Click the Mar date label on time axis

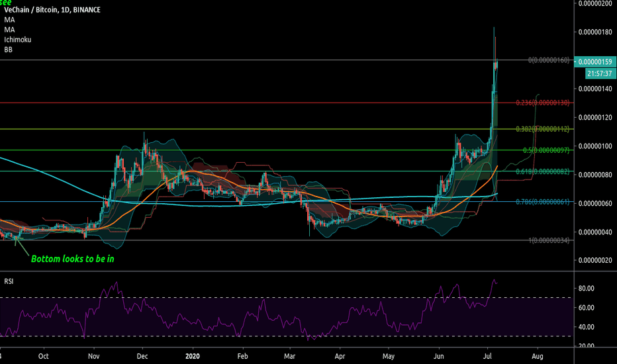pos(289,356)
